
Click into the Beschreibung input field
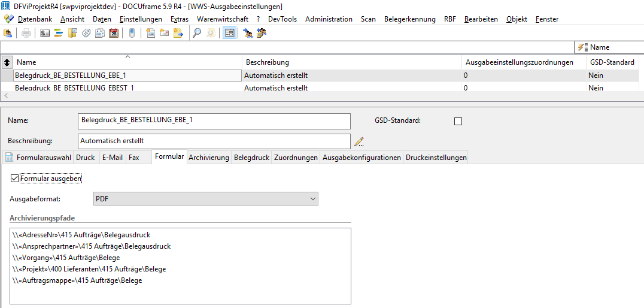coord(214,141)
